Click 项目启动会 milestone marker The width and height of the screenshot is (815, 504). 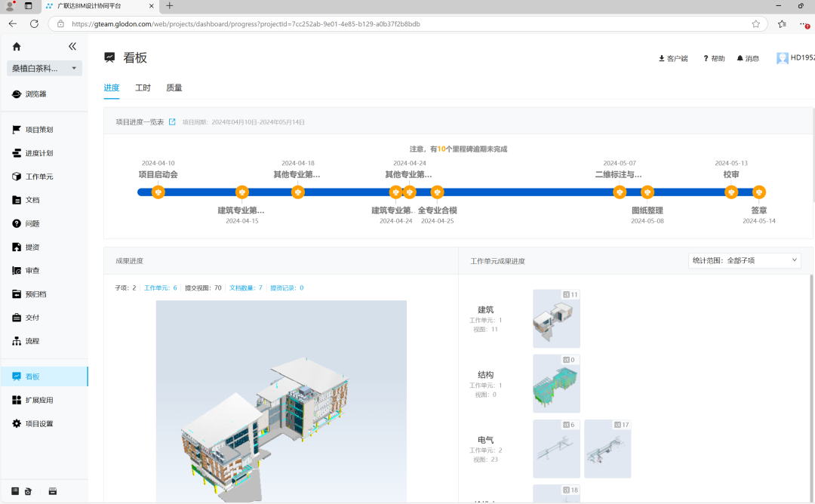tap(158, 192)
